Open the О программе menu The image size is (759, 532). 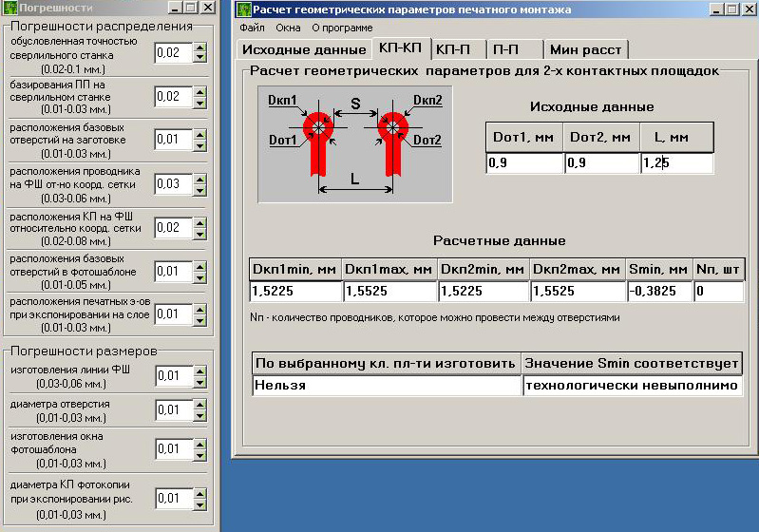tap(342, 28)
